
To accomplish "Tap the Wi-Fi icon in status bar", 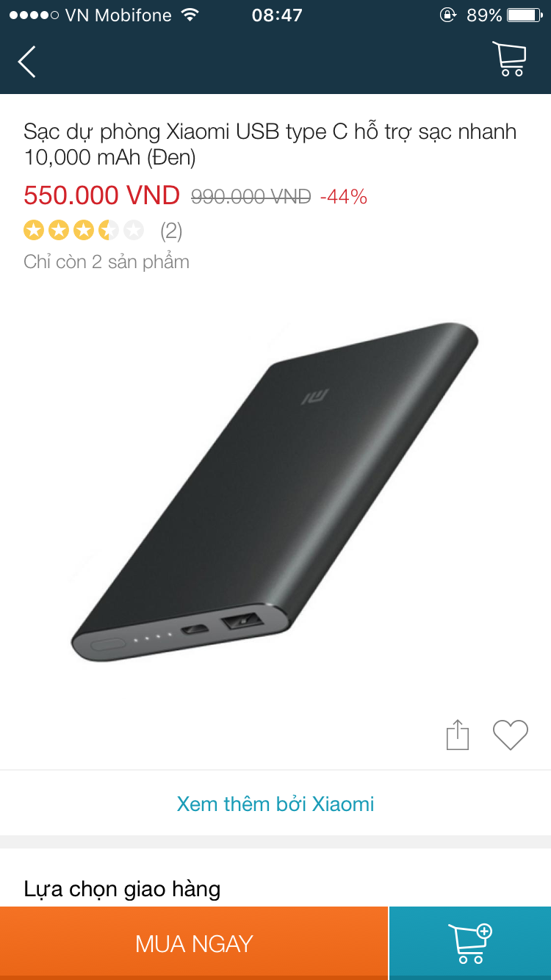I will pyautogui.click(x=190, y=15).
